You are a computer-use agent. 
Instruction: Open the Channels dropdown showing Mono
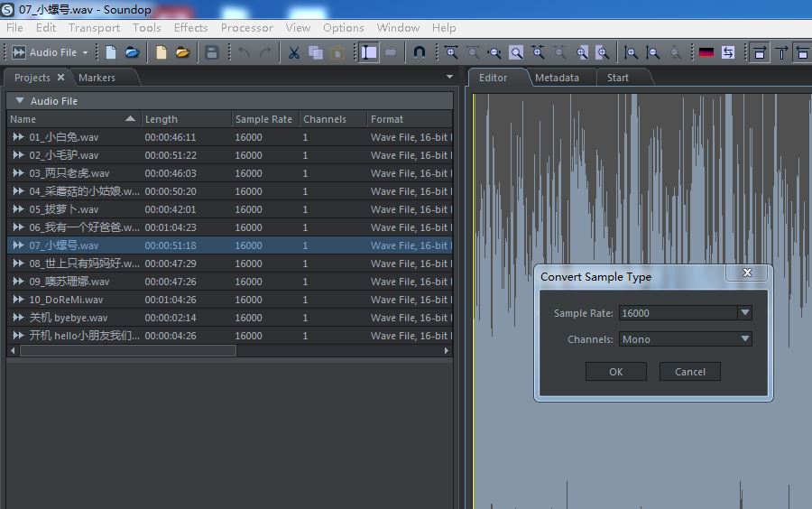pyautogui.click(x=744, y=339)
